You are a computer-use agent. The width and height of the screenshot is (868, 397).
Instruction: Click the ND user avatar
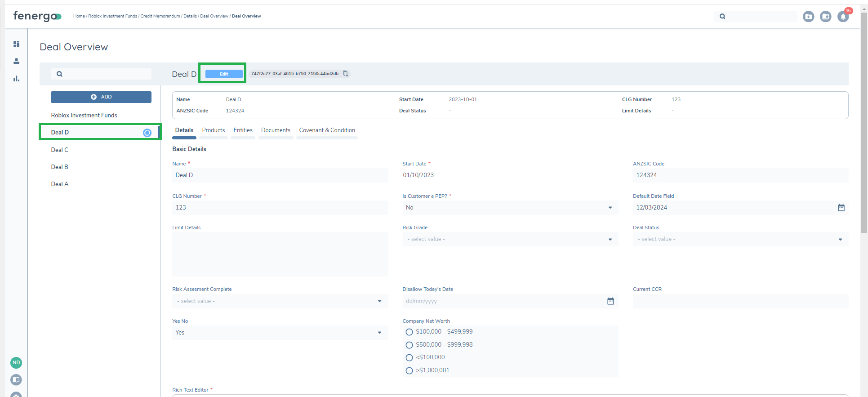(x=16, y=362)
